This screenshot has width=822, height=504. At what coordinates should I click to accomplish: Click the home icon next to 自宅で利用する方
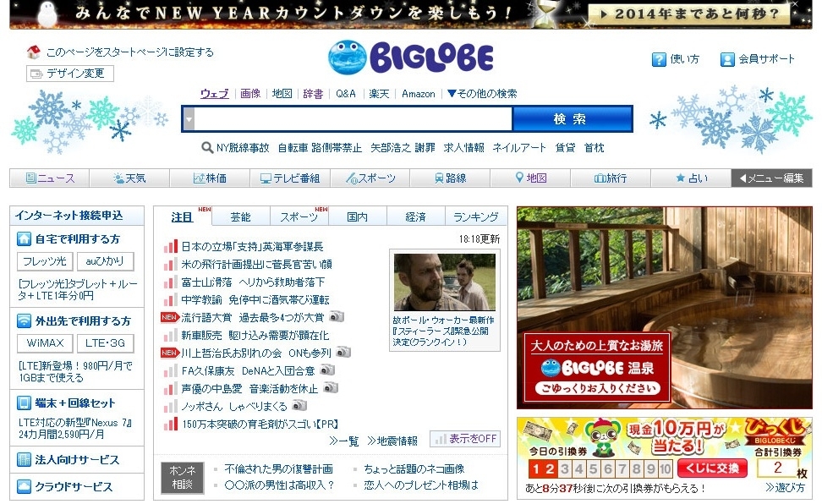25,239
